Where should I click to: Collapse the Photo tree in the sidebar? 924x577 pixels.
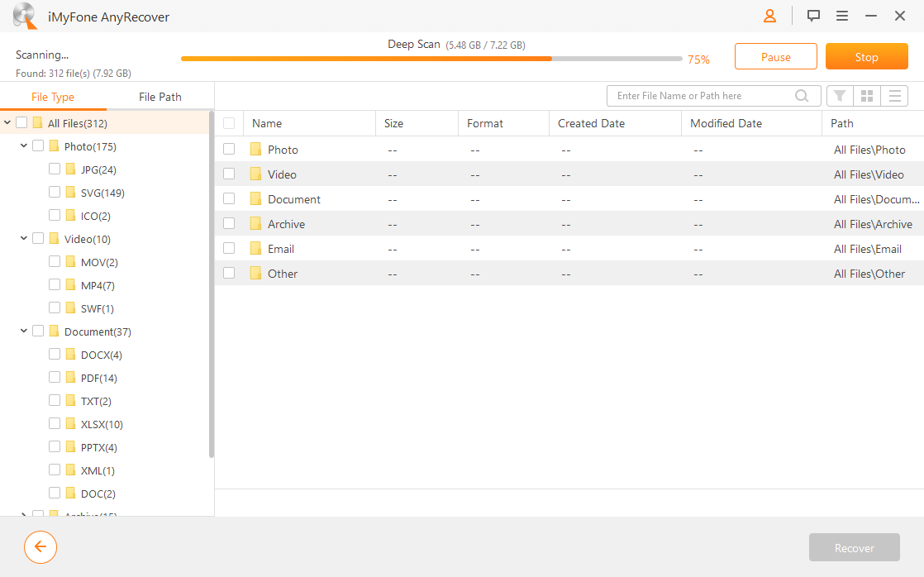click(23, 145)
